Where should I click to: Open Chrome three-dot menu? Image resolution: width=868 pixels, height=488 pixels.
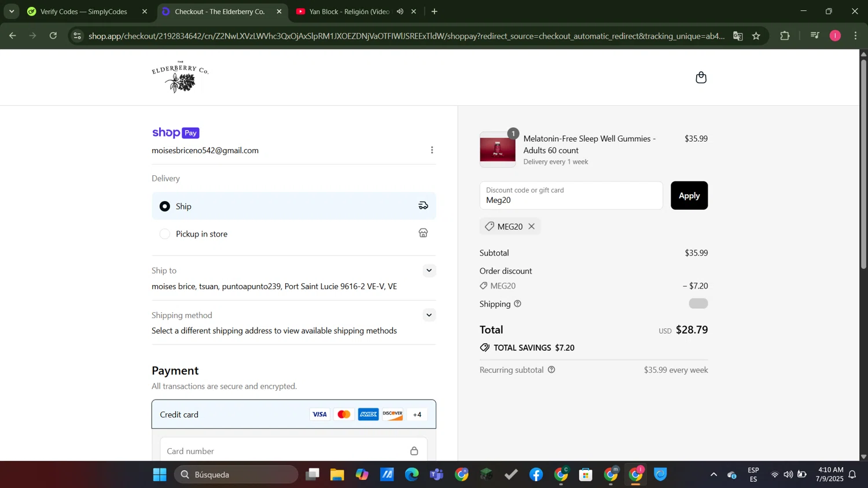click(x=855, y=36)
